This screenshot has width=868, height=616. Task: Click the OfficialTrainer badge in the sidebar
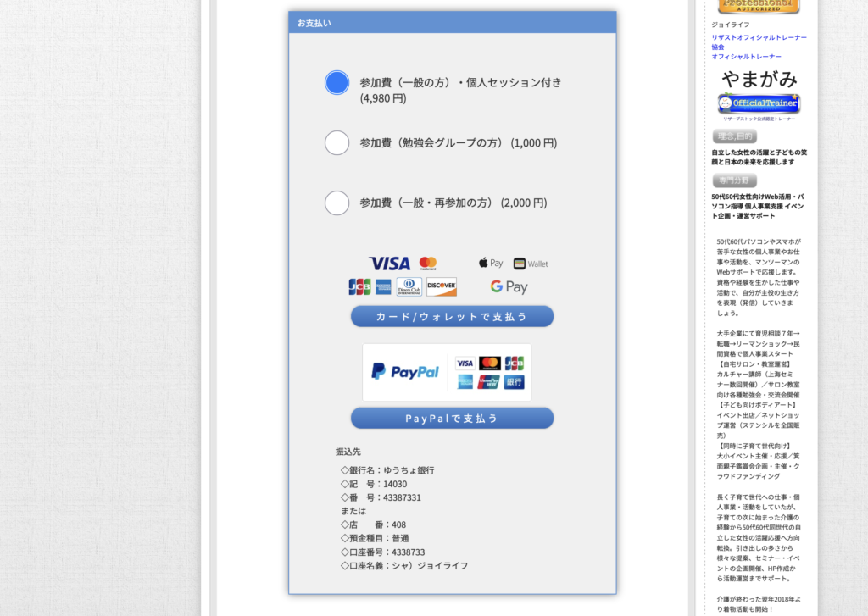[x=759, y=103]
